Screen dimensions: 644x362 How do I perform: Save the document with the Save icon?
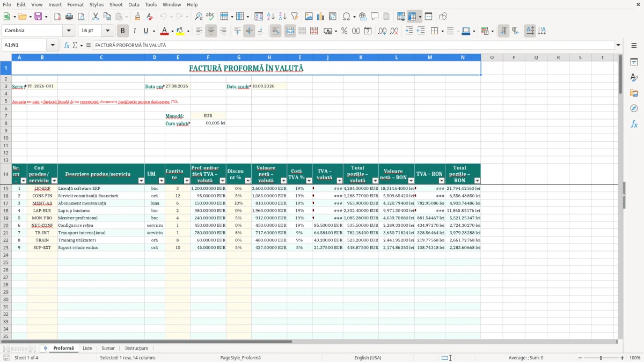(38, 17)
